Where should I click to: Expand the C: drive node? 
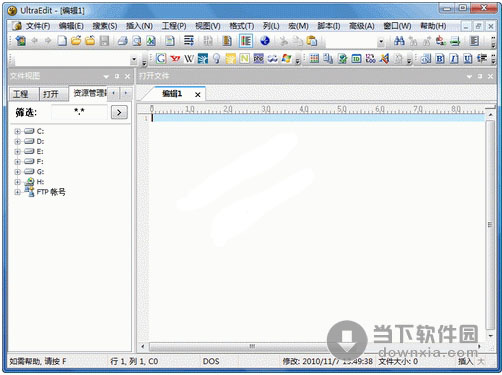click(18, 131)
